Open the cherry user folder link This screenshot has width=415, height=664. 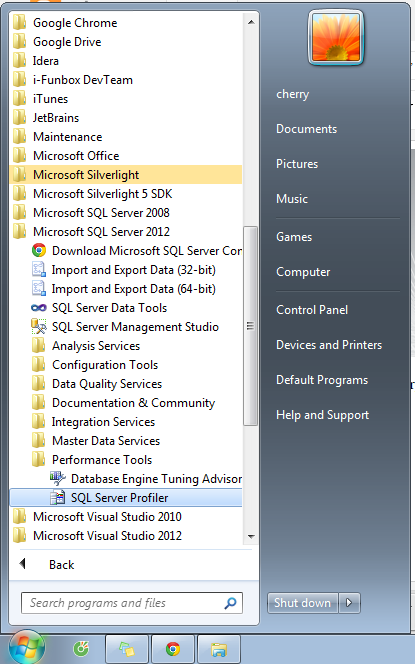(x=293, y=94)
